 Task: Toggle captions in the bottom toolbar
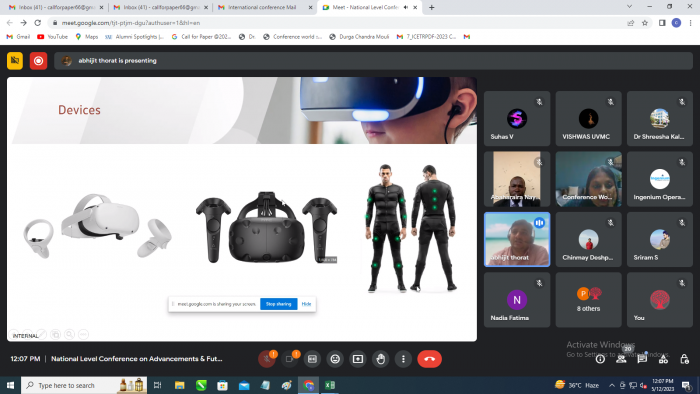click(x=312, y=359)
